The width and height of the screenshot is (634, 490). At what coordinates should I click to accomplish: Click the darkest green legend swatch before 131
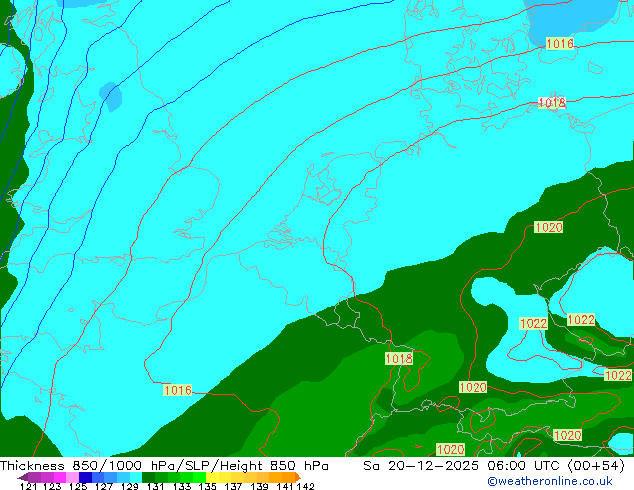coord(148,477)
